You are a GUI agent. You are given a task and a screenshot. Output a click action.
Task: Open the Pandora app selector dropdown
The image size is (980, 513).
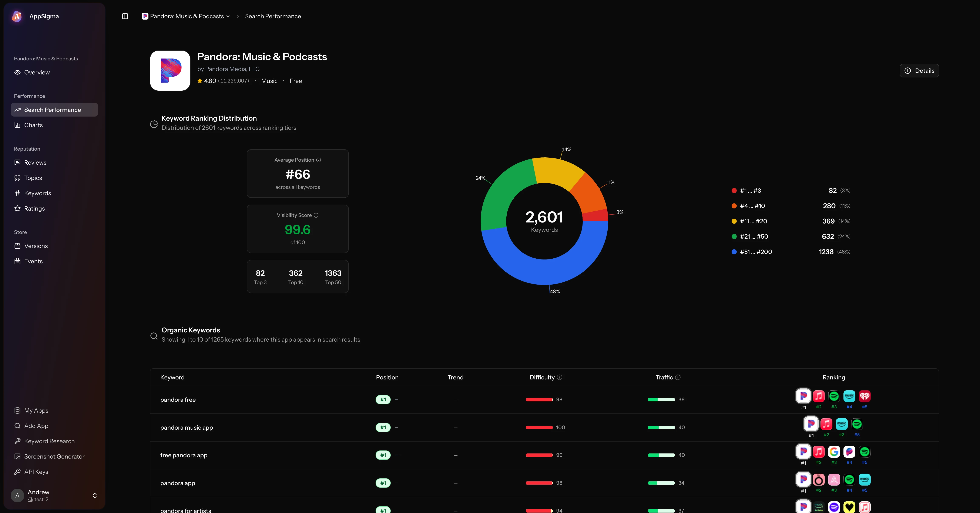186,16
